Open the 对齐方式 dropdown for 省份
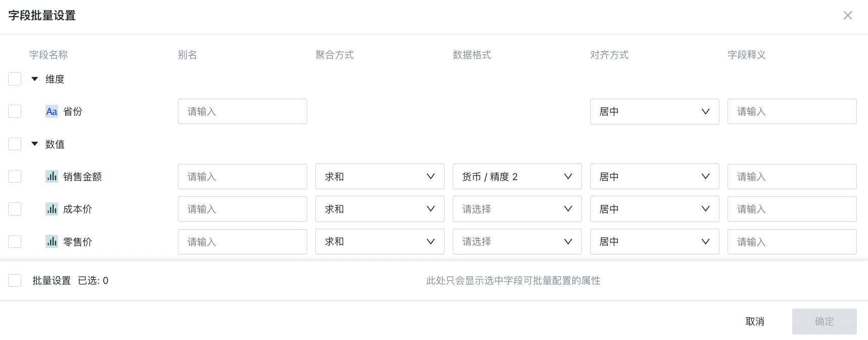The width and height of the screenshot is (868, 340). tap(654, 111)
